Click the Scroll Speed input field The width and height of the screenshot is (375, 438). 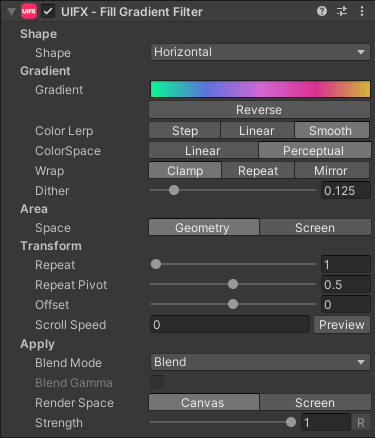(x=230, y=324)
